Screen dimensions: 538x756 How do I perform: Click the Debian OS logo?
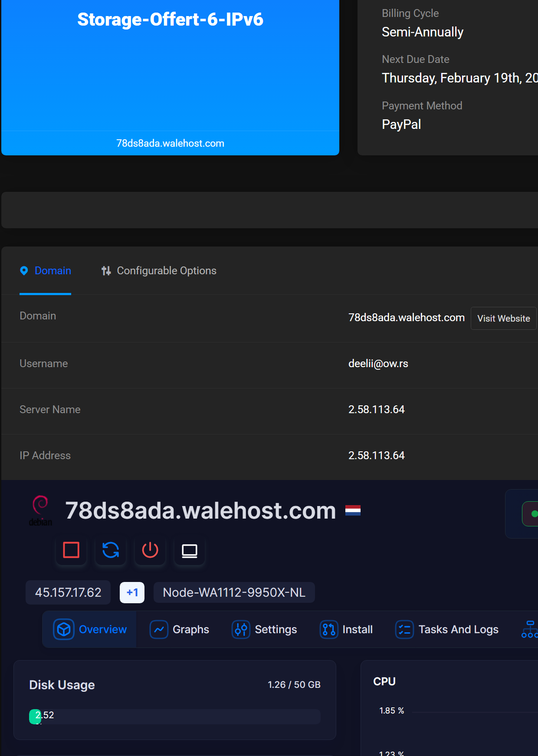click(40, 510)
